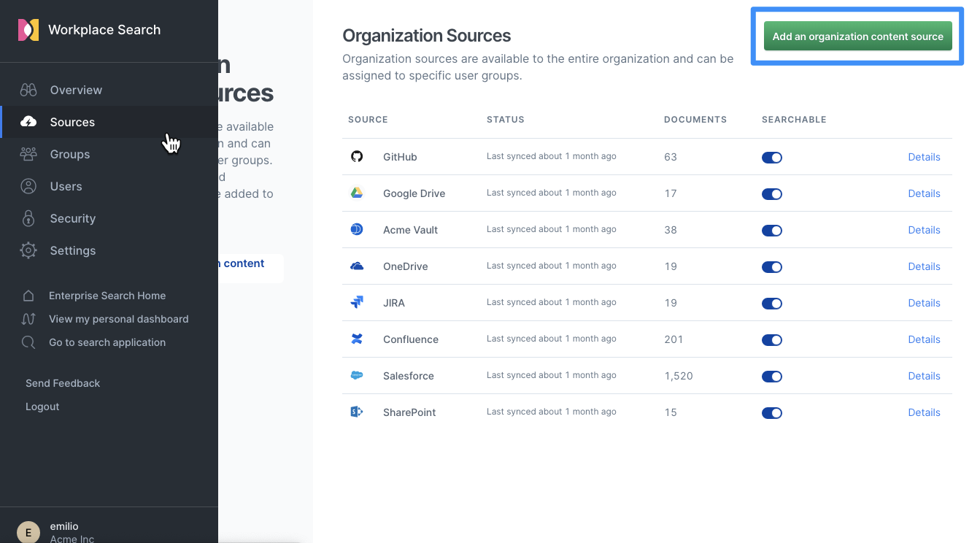
Task: Click Enterprise Search Home link
Action: [107, 296]
